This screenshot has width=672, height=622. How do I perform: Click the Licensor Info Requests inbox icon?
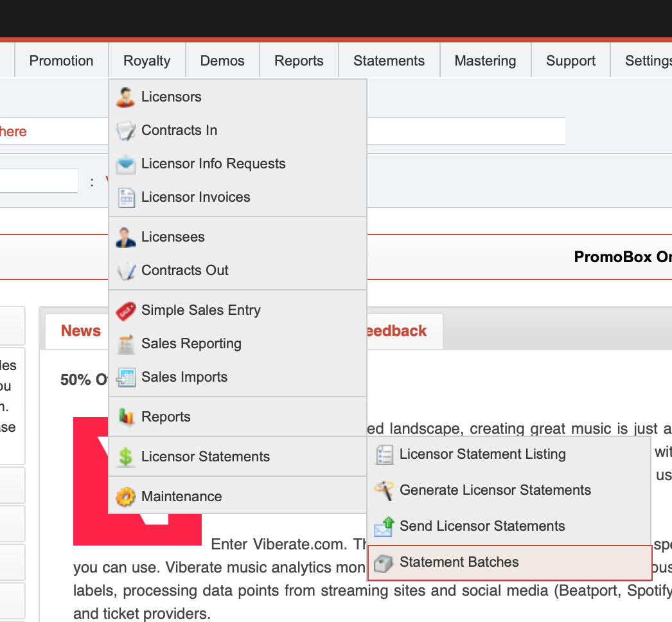(x=125, y=164)
